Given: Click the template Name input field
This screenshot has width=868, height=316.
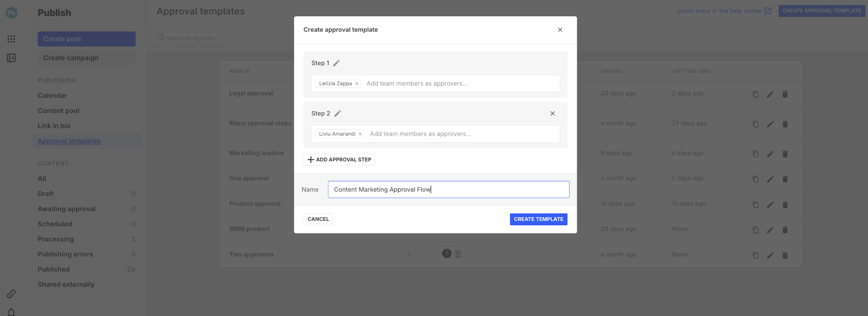Looking at the screenshot, I should 448,189.
